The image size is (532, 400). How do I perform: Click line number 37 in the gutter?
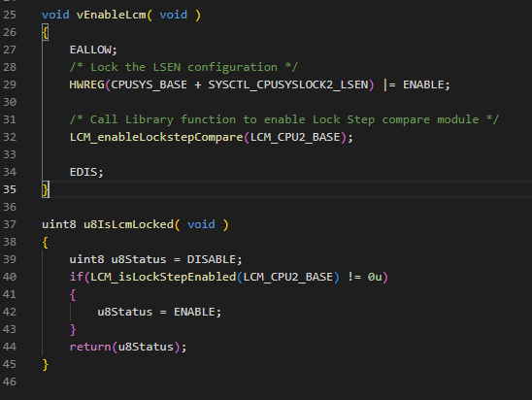[x=10, y=224]
